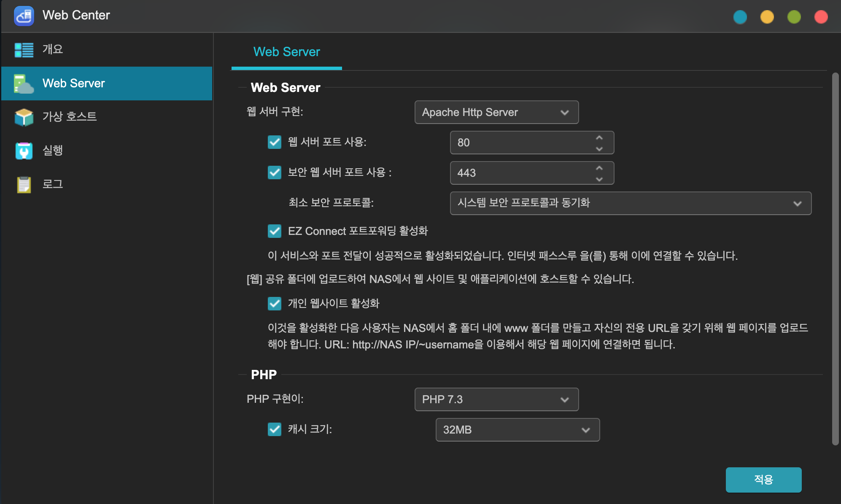Screen dimensions: 841x504
Task: Expand 최소 보안 프로토콜 dropdown
Action: click(631, 203)
